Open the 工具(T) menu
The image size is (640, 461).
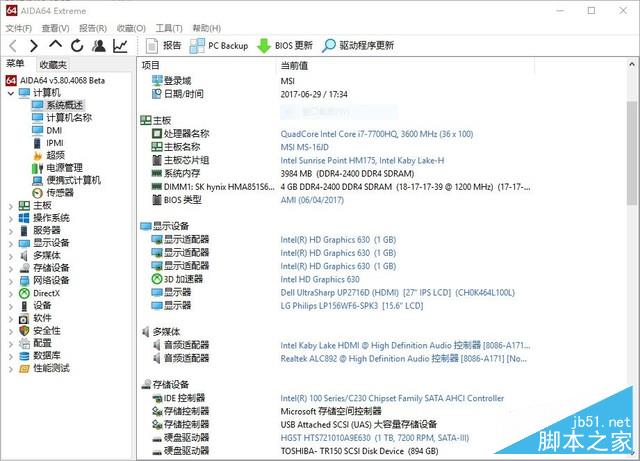[x=169, y=28]
